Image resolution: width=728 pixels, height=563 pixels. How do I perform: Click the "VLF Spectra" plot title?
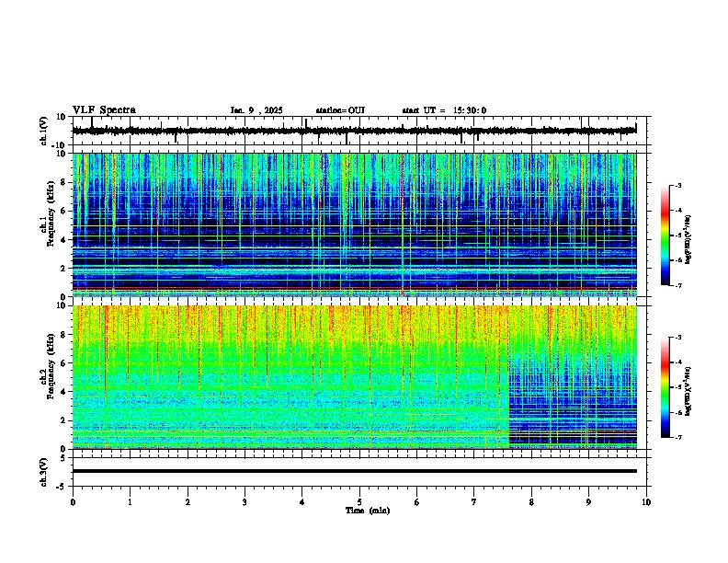(104, 110)
